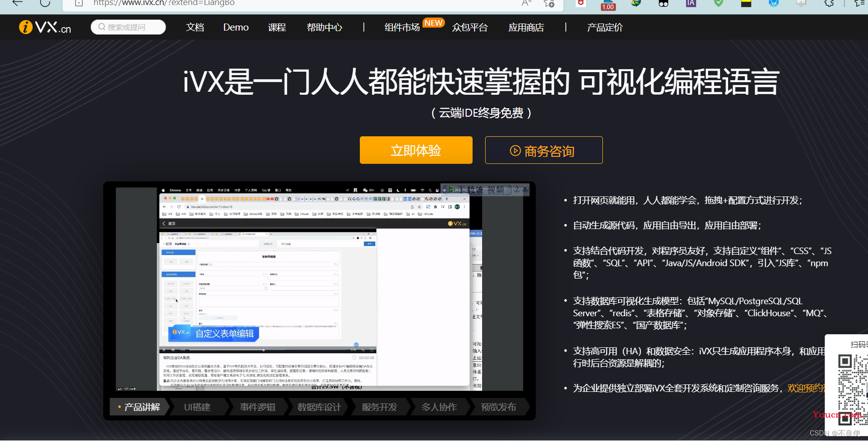Click the headline iVX是一门人人都能快速掌握的 可视化编程语言
The height and width of the screenshot is (442, 868).
click(481, 82)
